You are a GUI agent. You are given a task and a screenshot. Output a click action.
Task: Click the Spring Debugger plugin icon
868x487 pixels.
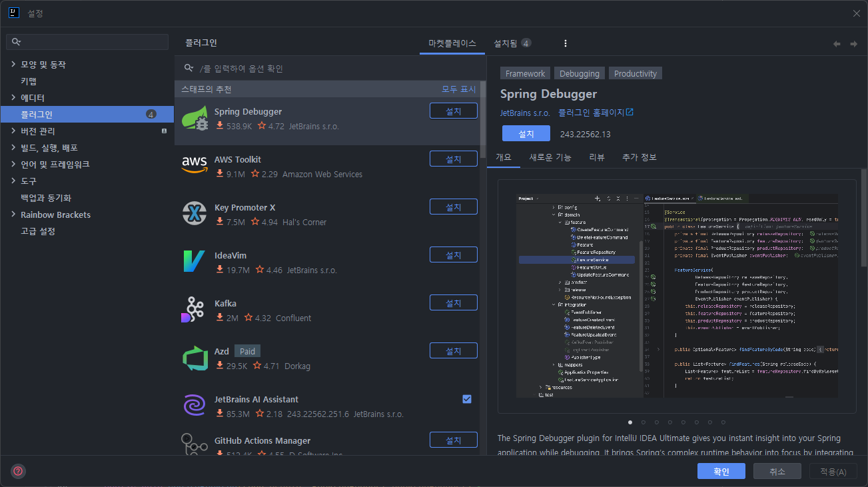pos(195,117)
